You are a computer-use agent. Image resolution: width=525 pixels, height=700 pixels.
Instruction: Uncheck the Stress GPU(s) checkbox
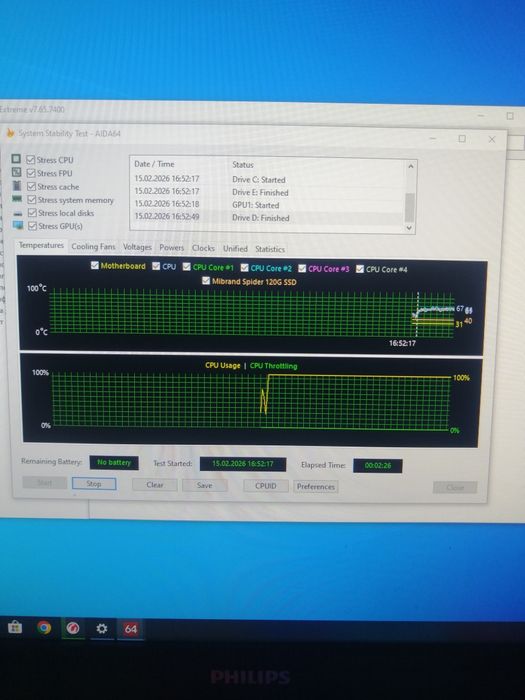coord(32,226)
